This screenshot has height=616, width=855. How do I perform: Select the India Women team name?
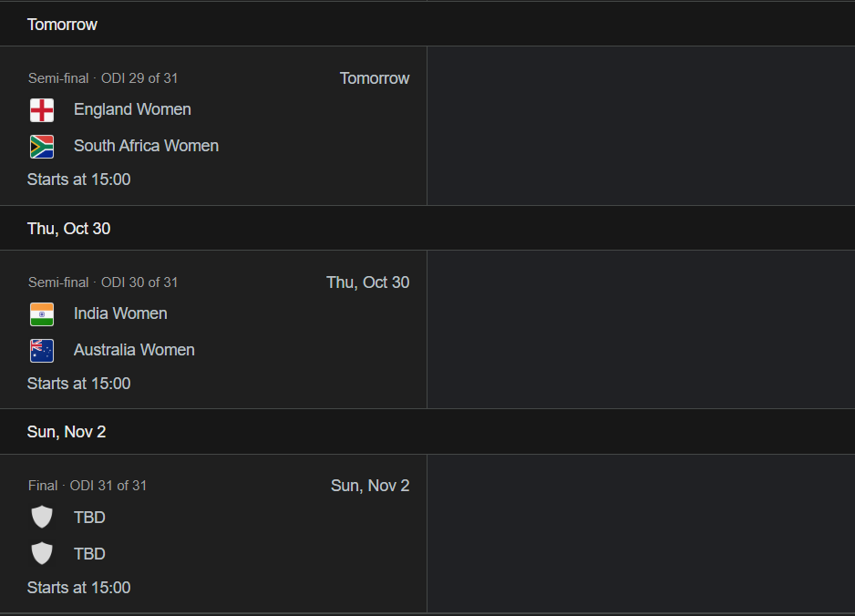[x=120, y=313]
